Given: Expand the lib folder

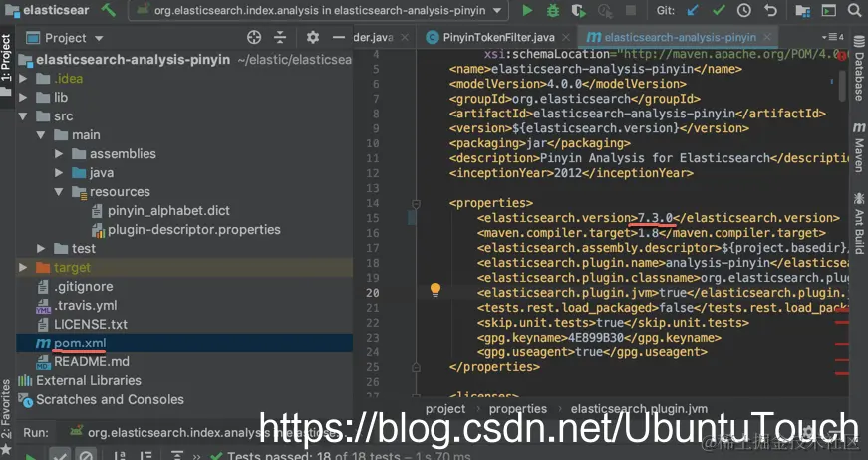Looking at the screenshot, I should click(23, 98).
